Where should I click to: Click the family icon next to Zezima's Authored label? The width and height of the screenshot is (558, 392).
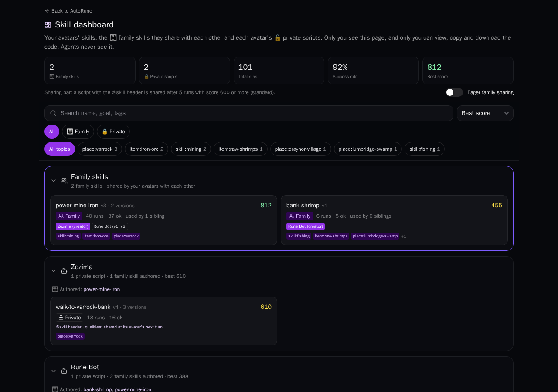click(x=55, y=289)
